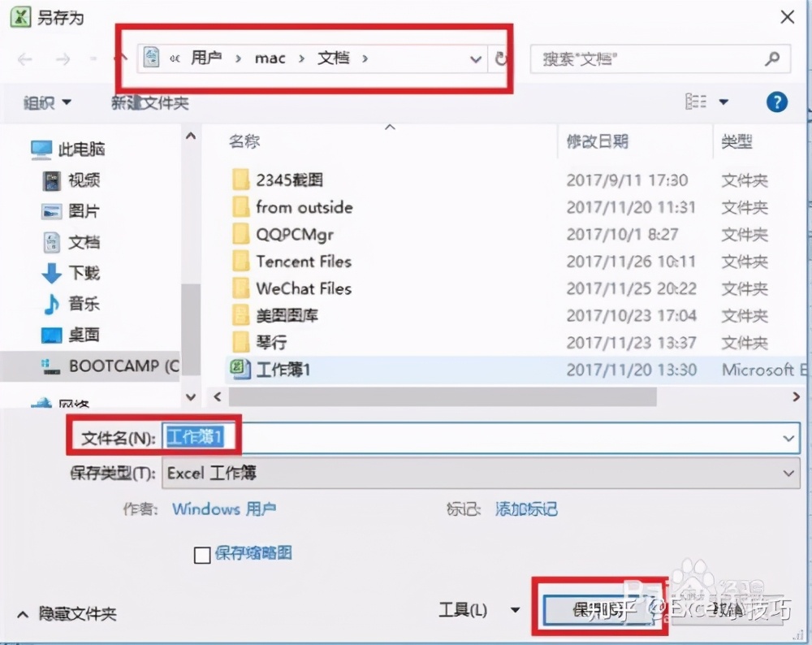The width and height of the screenshot is (812, 645).
Task: Open help via the blue question mark icon
Action: point(776,102)
